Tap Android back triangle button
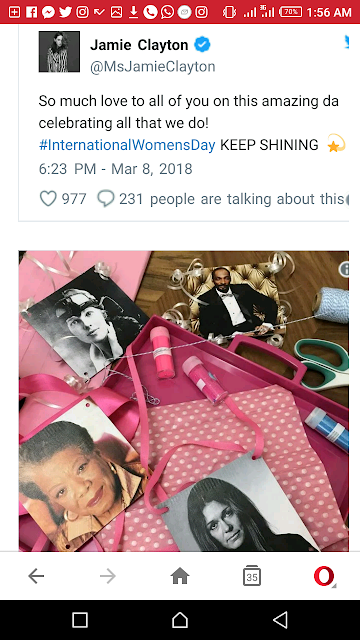This screenshot has height=640, width=360. (280, 620)
